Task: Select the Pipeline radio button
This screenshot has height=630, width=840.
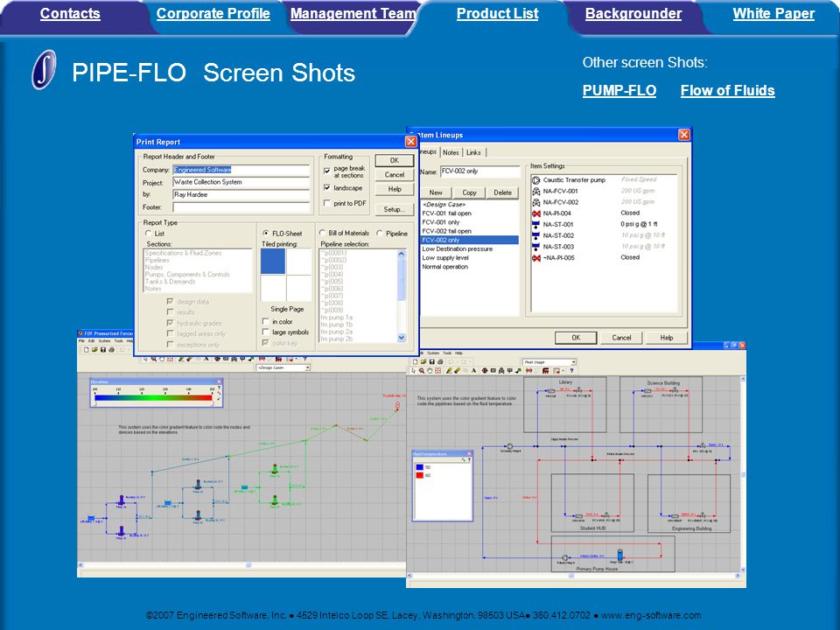Action: click(380, 233)
